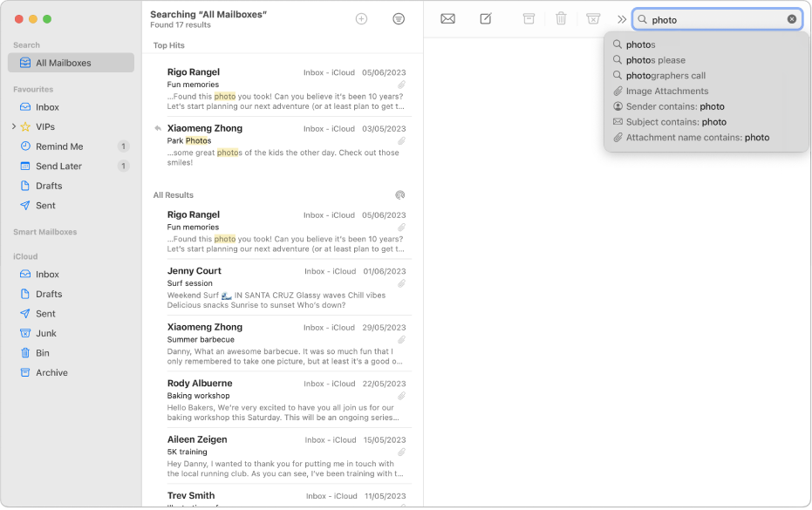
Task: Click the Delete message trash icon
Action: pos(561,18)
